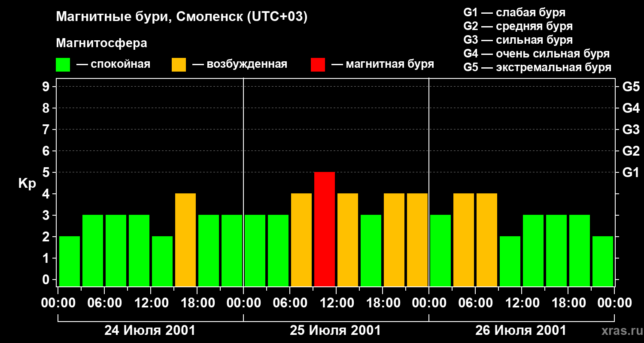Click the green 'спокойная' legend swatch
The image size is (644, 343).
click(x=63, y=65)
